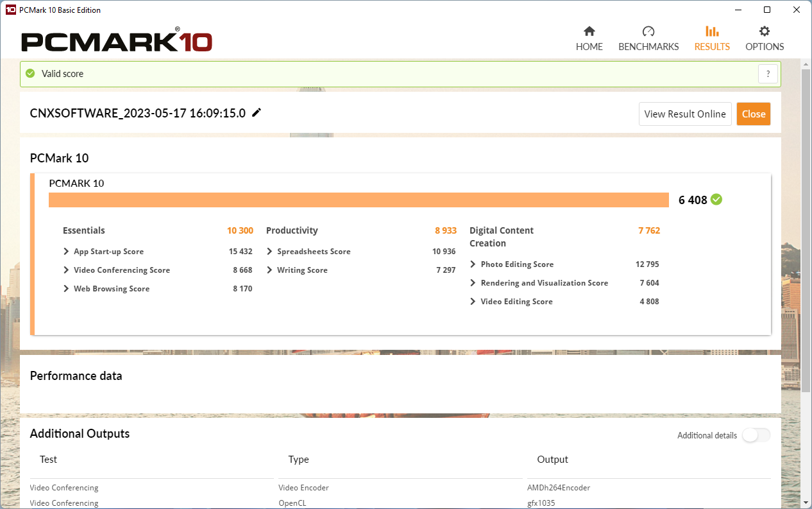The height and width of the screenshot is (509, 812).
Task: Minimize the PCMark 10 window
Action: (738, 10)
